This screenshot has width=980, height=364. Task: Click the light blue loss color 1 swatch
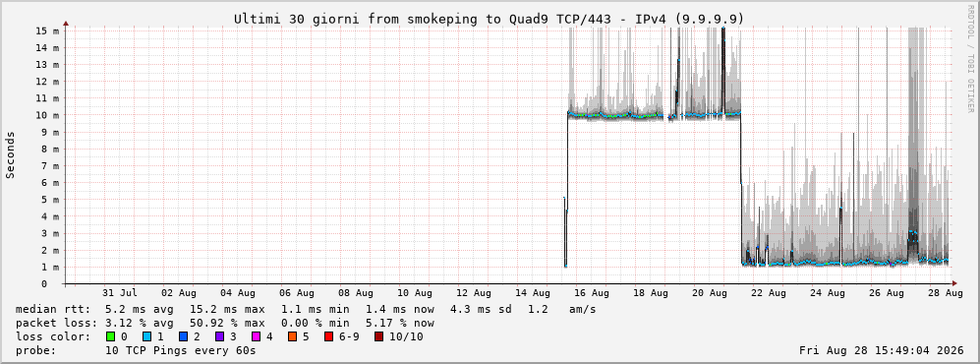(146, 337)
